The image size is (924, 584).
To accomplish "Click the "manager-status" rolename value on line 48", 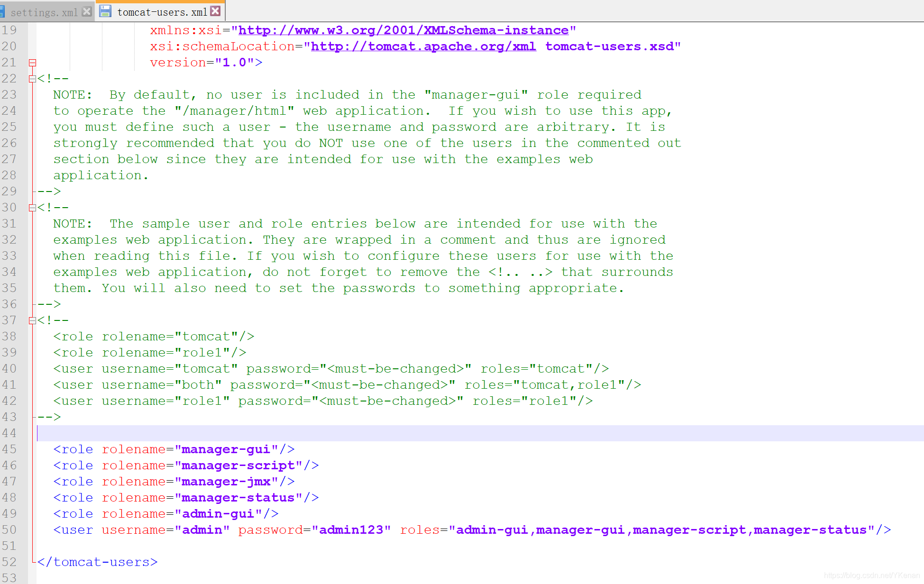I will coord(238,498).
